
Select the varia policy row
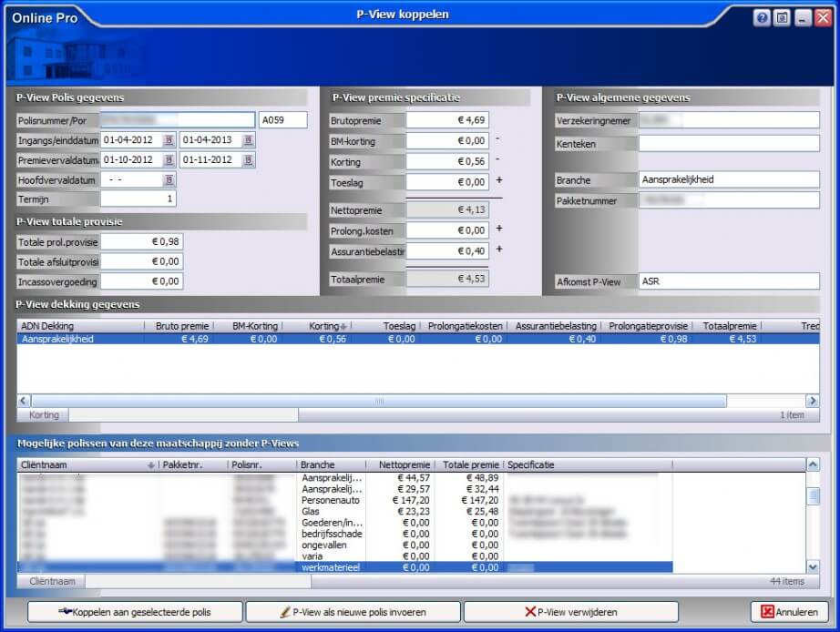(x=345, y=556)
